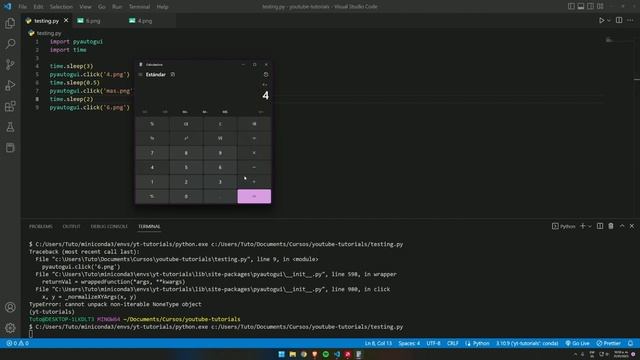
Task: Open the Selection menu
Action: (61, 7)
